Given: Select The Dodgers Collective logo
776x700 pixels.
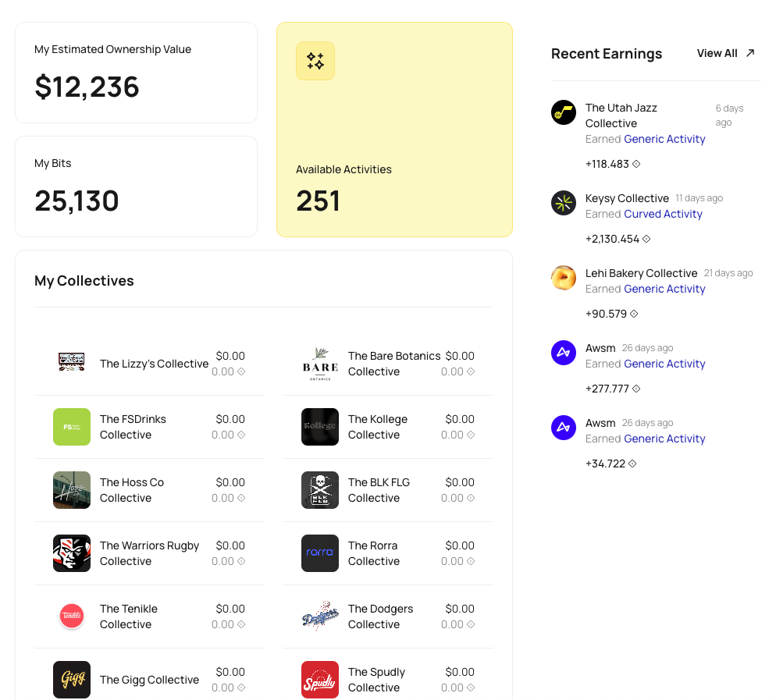Looking at the screenshot, I should (320, 616).
